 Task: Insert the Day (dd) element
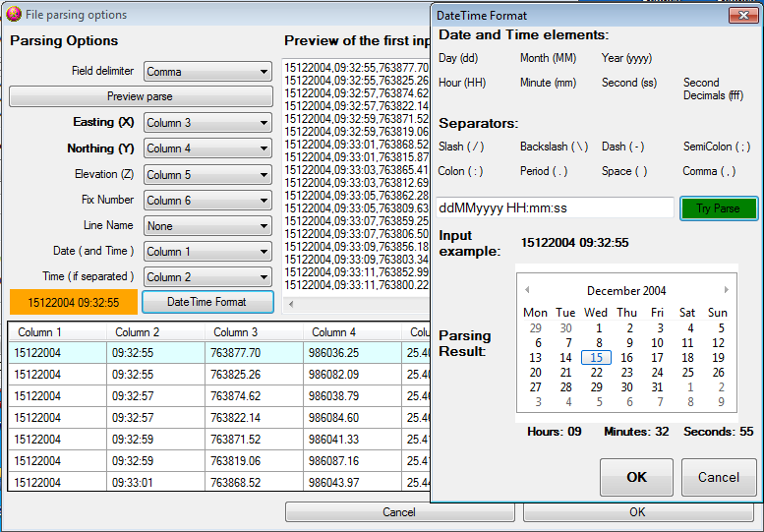click(x=458, y=58)
